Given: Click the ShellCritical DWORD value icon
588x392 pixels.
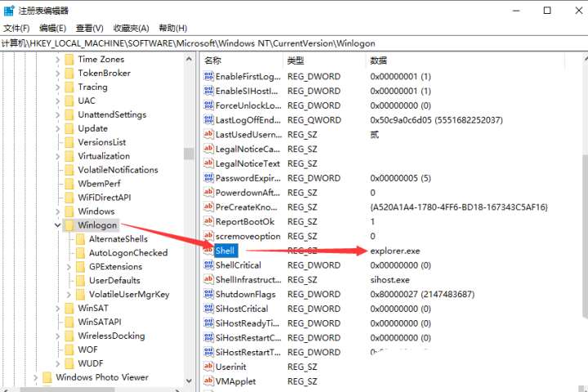Looking at the screenshot, I should (208, 265).
